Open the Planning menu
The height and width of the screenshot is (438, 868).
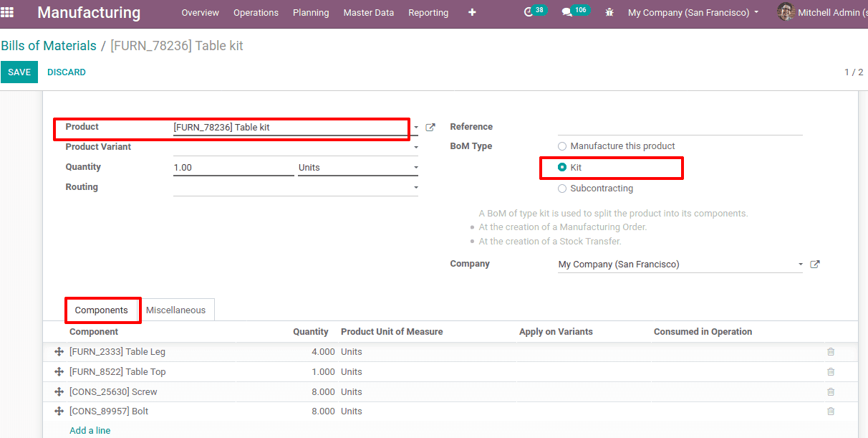(x=311, y=13)
